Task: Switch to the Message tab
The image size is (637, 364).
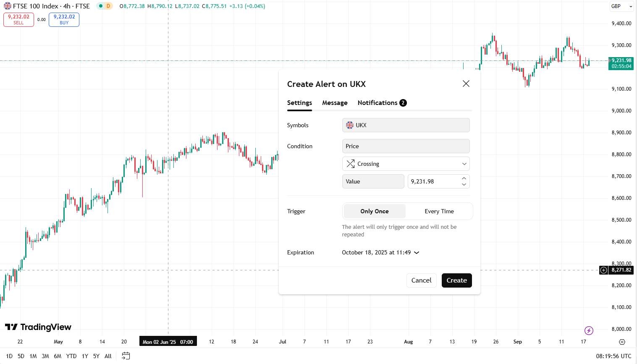Action: [x=335, y=103]
